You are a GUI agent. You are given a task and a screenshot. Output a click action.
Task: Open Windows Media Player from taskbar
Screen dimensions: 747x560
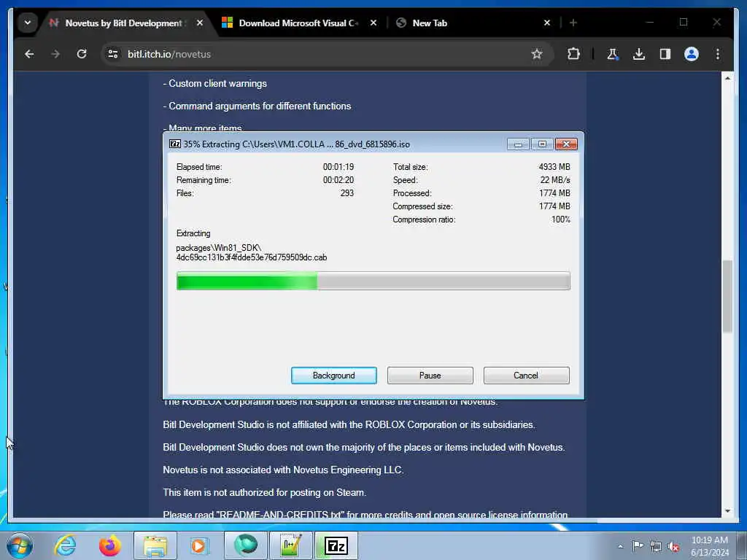click(x=200, y=545)
